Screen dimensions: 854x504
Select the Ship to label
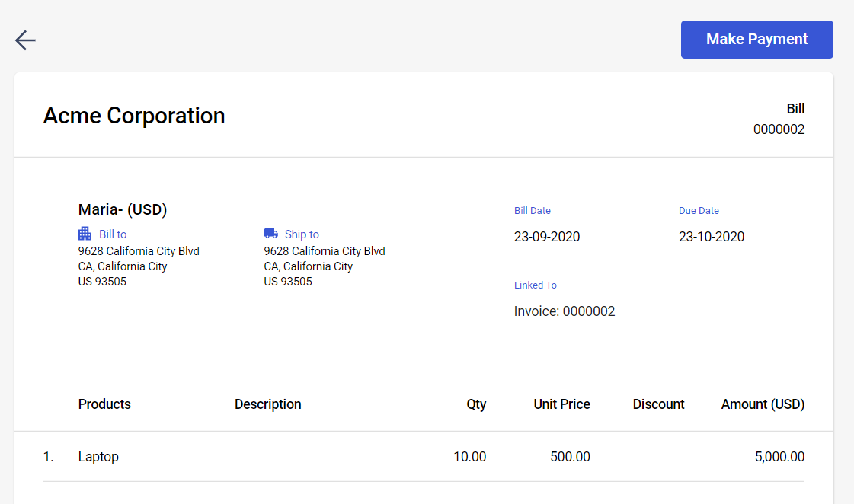302,234
